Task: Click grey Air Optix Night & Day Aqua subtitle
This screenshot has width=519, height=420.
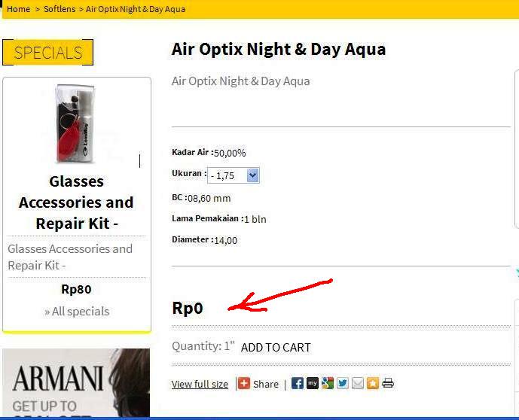Action: [x=240, y=81]
